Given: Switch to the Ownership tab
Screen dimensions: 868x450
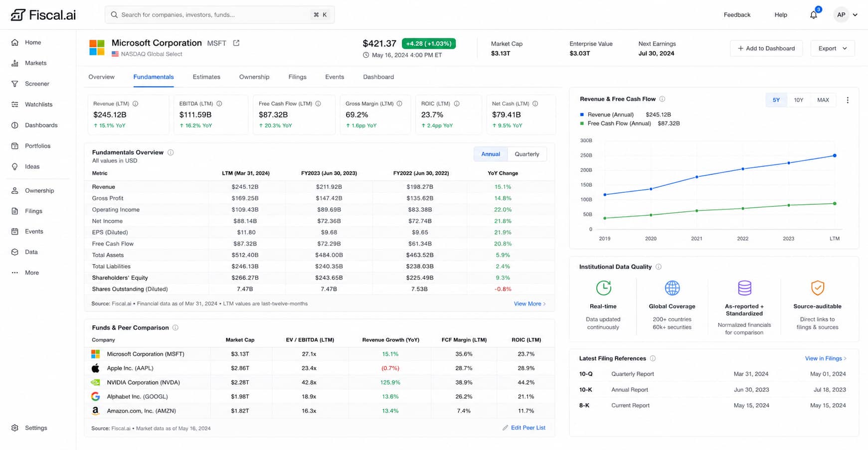Looking at the screenshot, I should click(254, 77).
